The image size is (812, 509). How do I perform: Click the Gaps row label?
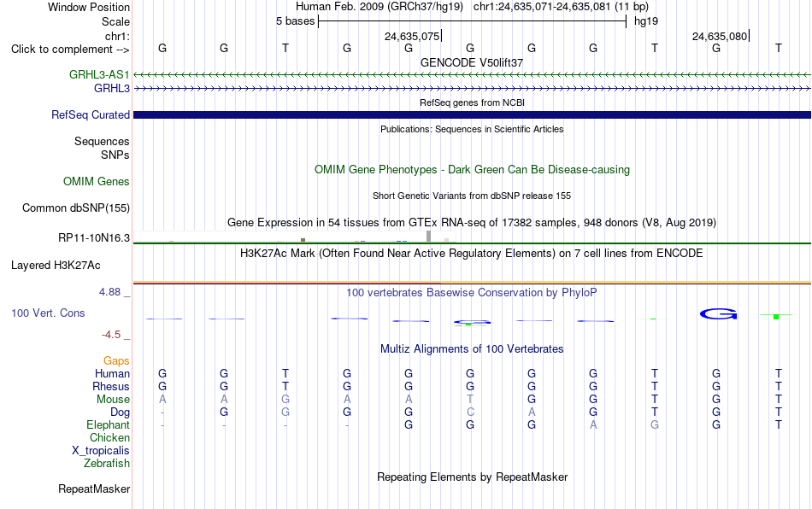pyautogui.click(x=116, y=360)
